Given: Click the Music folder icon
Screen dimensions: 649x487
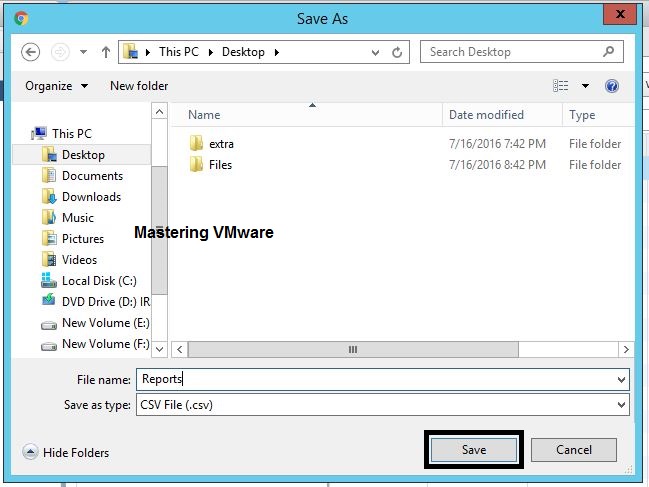Looking at the screenshot, I should click(x=49, y=217).
